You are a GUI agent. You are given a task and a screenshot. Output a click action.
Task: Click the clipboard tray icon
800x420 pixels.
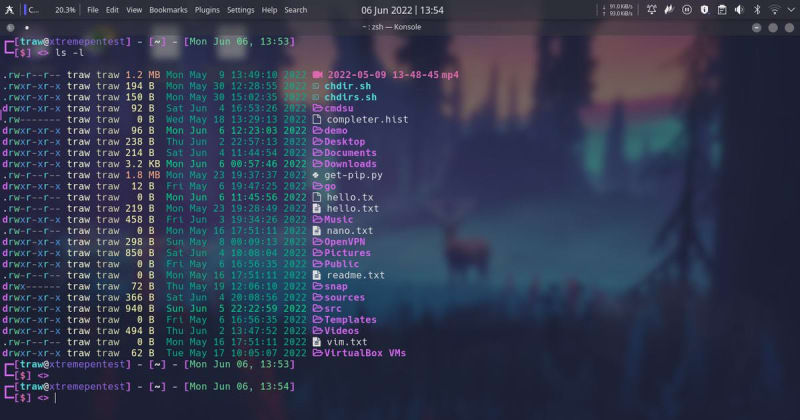(722, 9)
